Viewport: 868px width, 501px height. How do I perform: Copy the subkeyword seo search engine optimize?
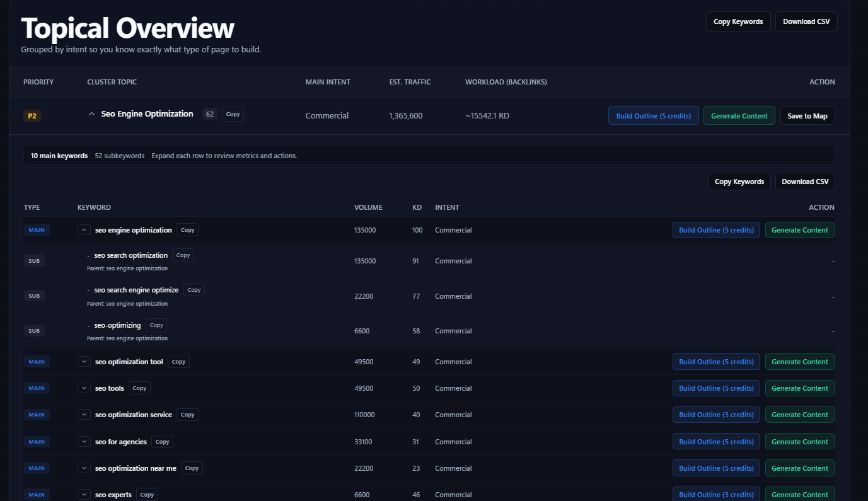194,290
